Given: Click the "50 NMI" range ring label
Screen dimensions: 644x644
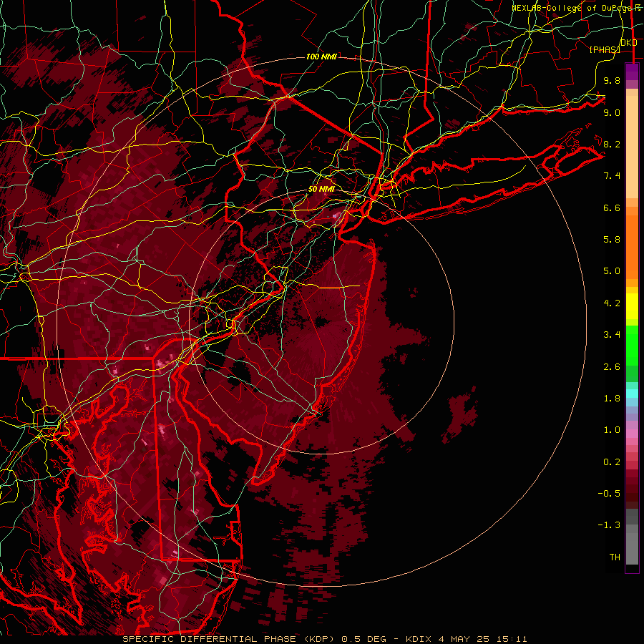Looking at the screenshot, I should click(x=321, y=190).
